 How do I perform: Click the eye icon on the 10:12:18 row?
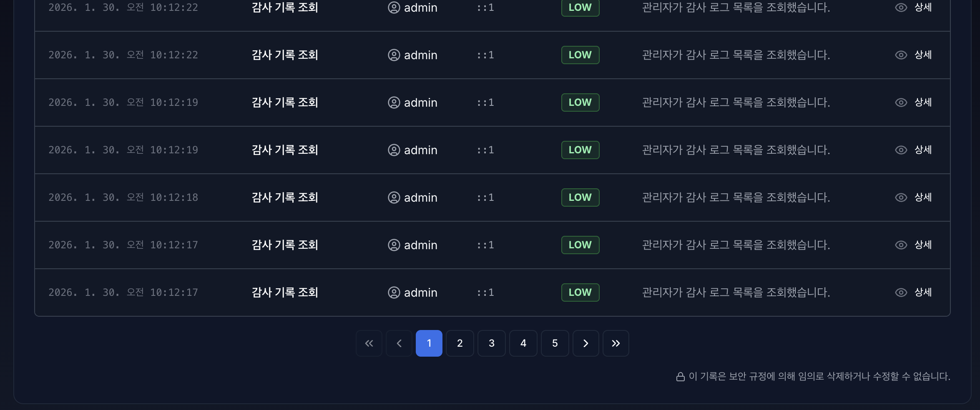[x=901, y=197]
